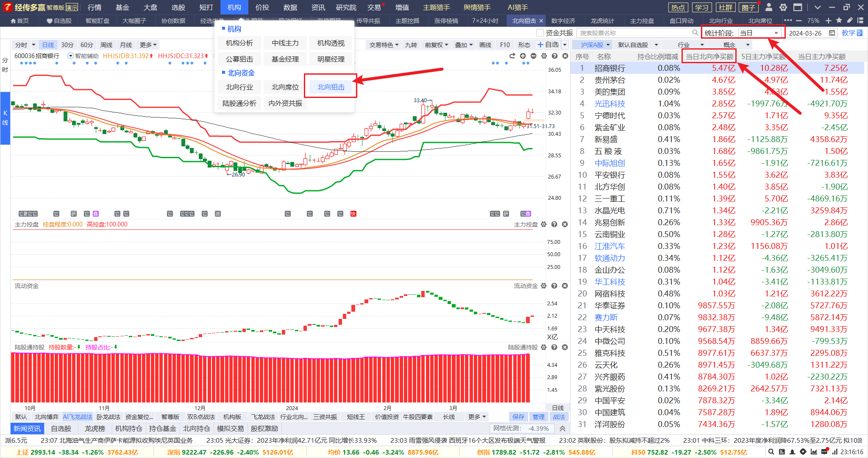Click the F10 button in chart toolbar
The height and width of the screenshot is (458, 868).
[x=505, y=45]
